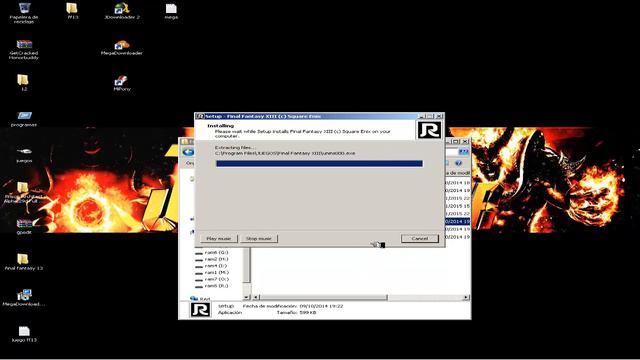Select drive ram7 (O:) in Explorer tree

pos(211,279)
